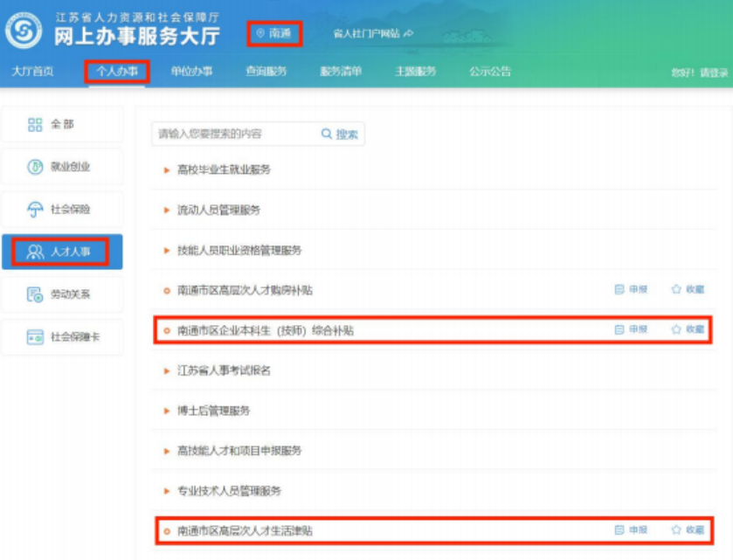Expand 流动人员管理服务 category
The width and height of the screenshot is (733, 560).
point(218,210)
